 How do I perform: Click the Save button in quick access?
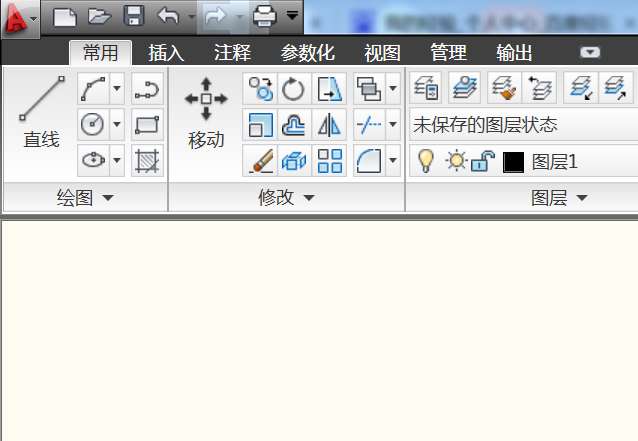tap(134, 16)
